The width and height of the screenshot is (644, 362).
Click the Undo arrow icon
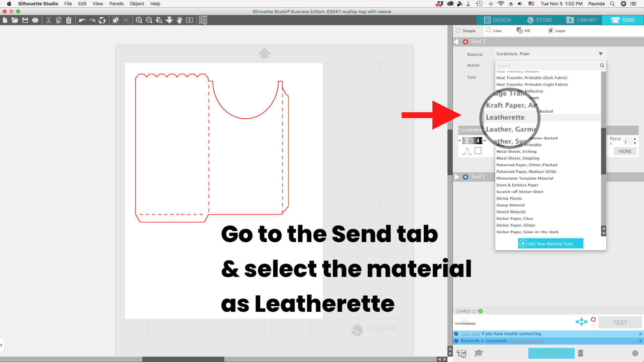tap(82, 20)
